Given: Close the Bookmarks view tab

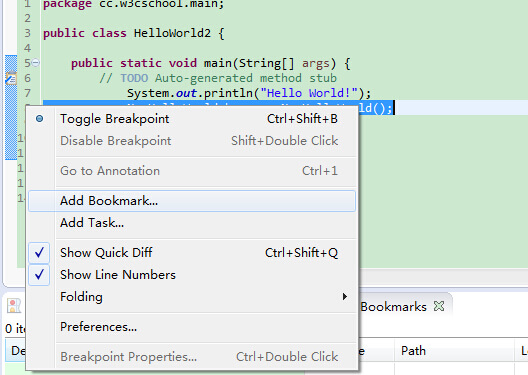Looking at the screenshot, I should tap(439, 306).
